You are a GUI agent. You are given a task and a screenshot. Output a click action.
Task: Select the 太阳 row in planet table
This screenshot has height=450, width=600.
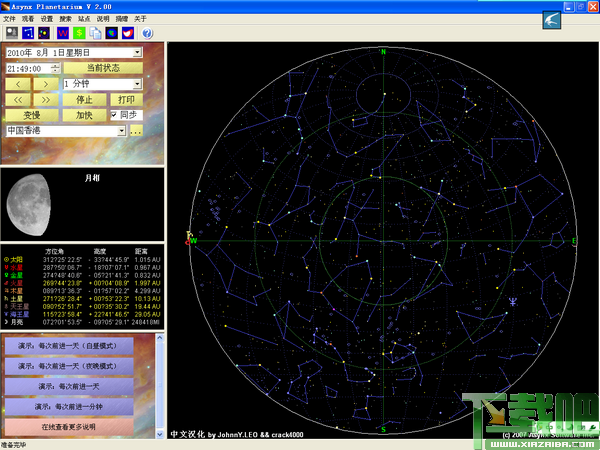(x=82, y=259)
